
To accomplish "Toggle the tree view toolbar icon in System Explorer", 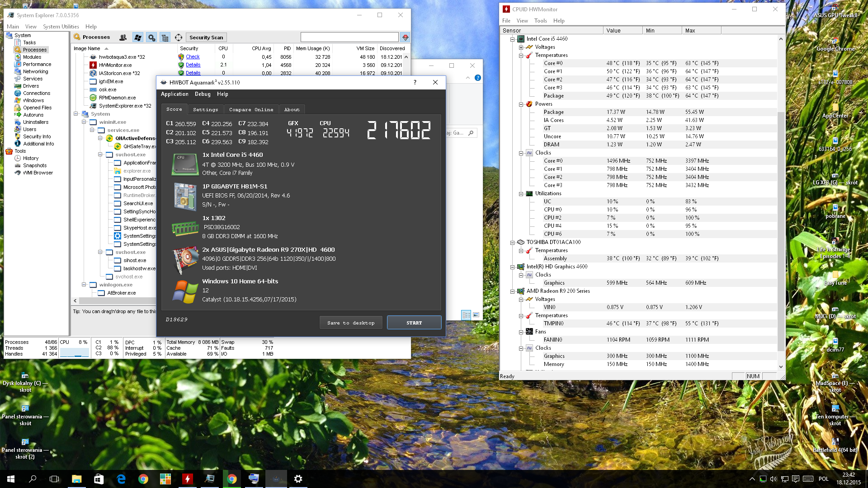I will pos(165,38).
